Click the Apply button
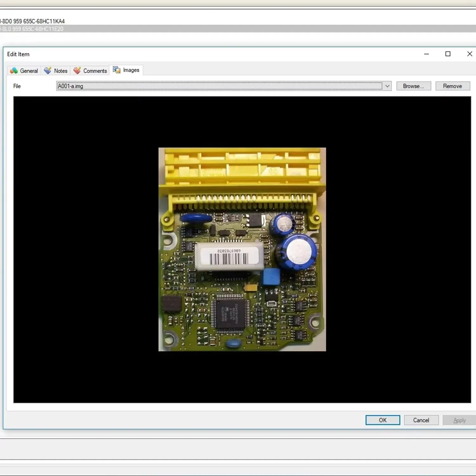The width and height of the screenshot is (476, 476). pyautogui.click(x=459, y=420)
